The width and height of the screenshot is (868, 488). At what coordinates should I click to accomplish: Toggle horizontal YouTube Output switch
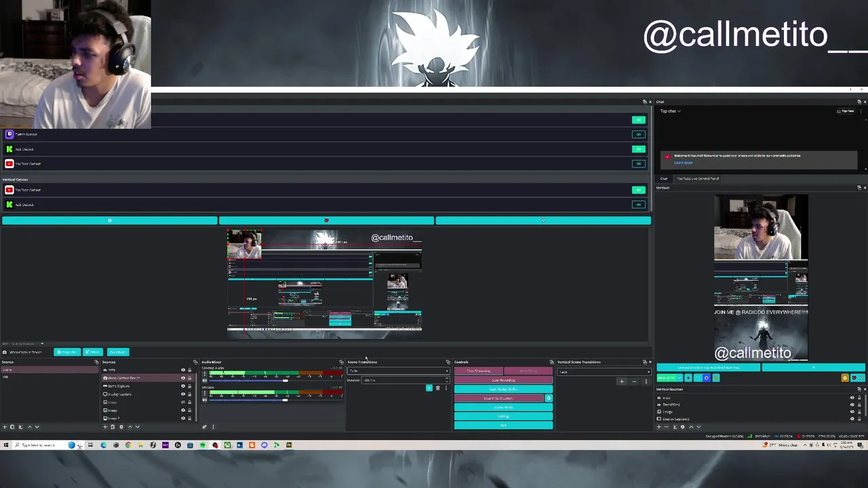(x=639, y=163)
